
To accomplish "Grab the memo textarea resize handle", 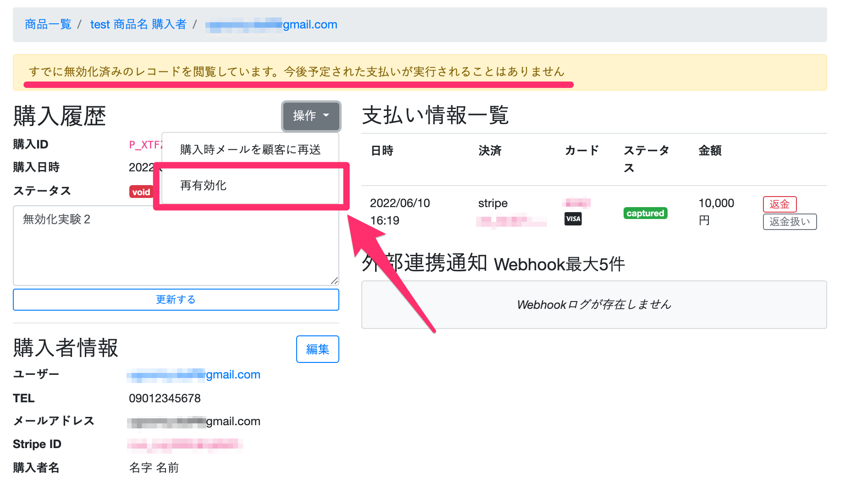I will pyautogui.click(x=334, y=281).
